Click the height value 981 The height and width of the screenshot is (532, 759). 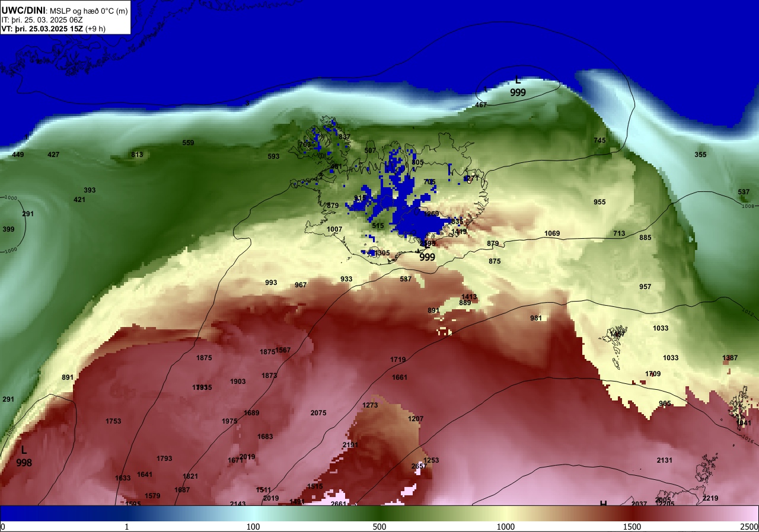coord(536,318)
